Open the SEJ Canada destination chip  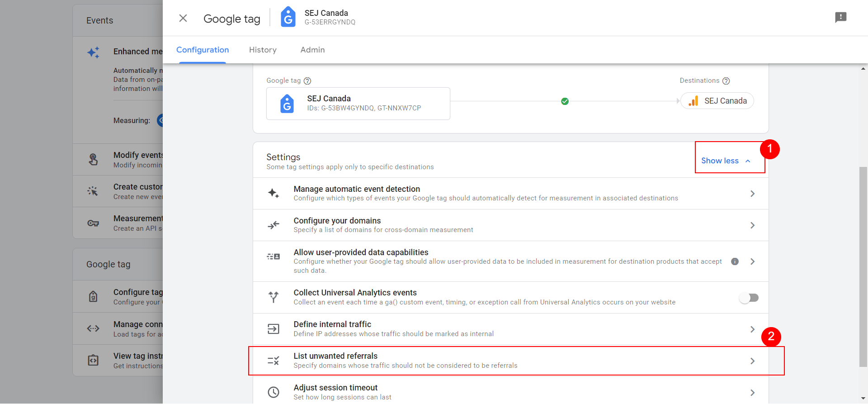(x=717, y=101)
